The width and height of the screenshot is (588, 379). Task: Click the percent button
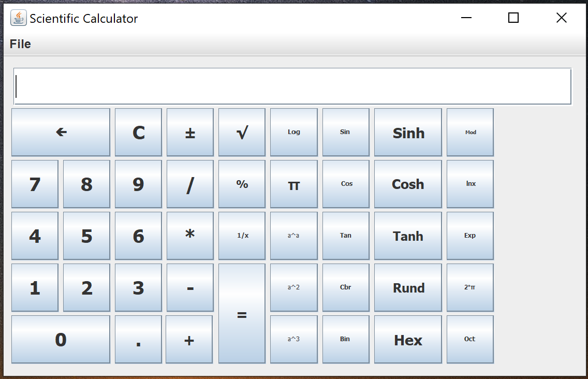click(242, 184)
